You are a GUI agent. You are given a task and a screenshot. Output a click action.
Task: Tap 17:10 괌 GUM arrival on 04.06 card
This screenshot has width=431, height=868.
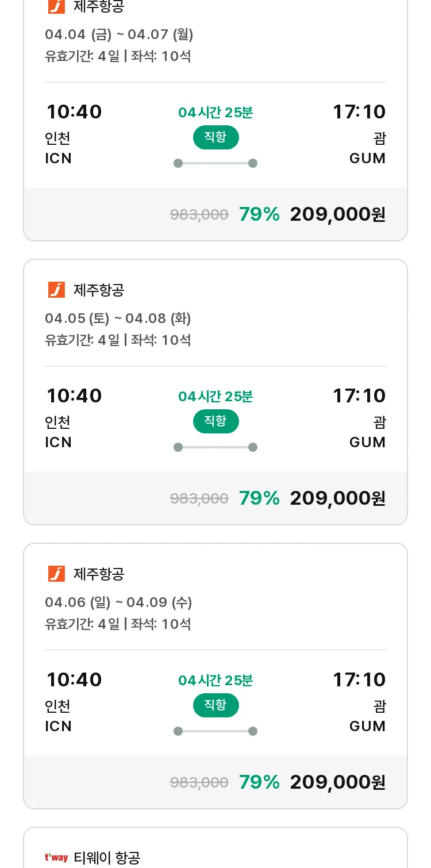click(359, 702)
